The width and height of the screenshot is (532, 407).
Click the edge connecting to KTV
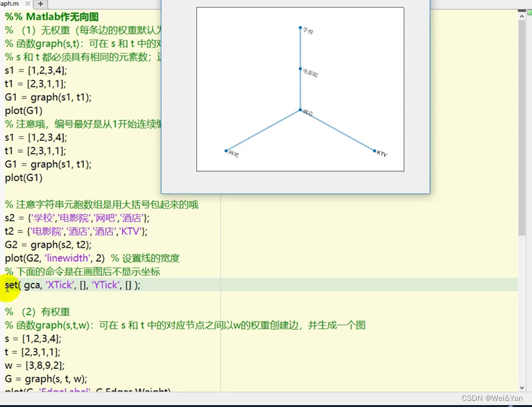click(338, 130)
